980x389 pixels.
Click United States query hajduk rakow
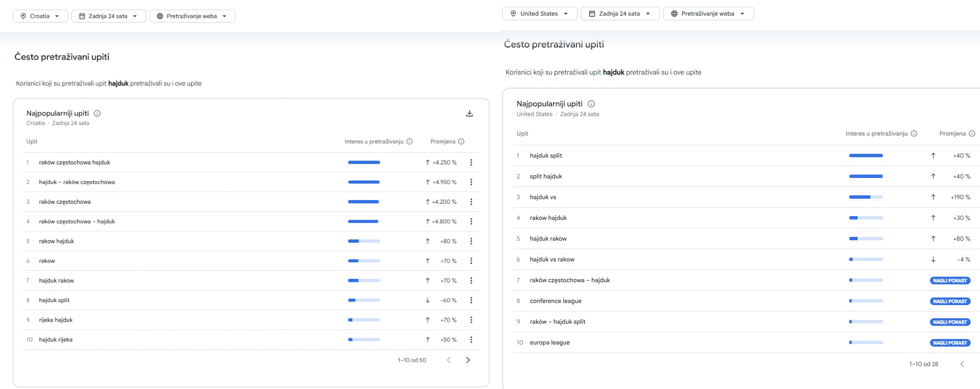(548, 239)
